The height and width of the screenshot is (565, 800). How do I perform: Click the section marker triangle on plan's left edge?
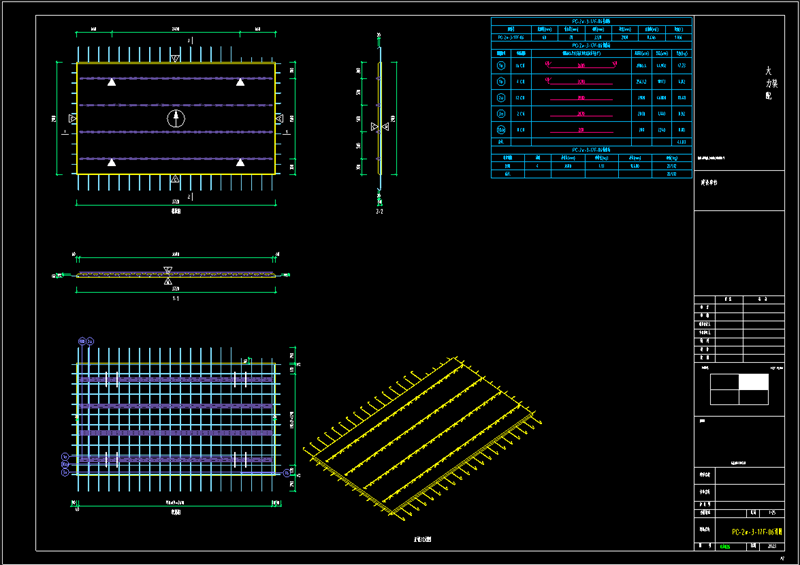pyautogui.click(x=72, y=119)
